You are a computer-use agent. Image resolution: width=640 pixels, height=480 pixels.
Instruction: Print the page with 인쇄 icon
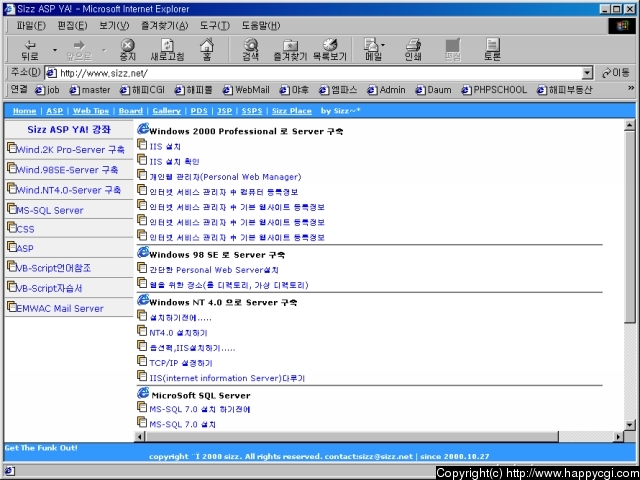(413, 50)
